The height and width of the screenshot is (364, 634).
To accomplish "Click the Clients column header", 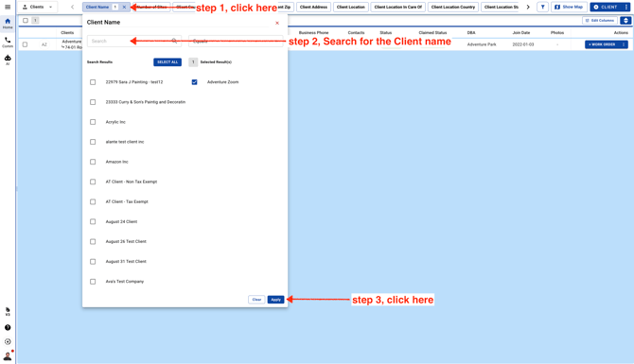I will (67, 33).
